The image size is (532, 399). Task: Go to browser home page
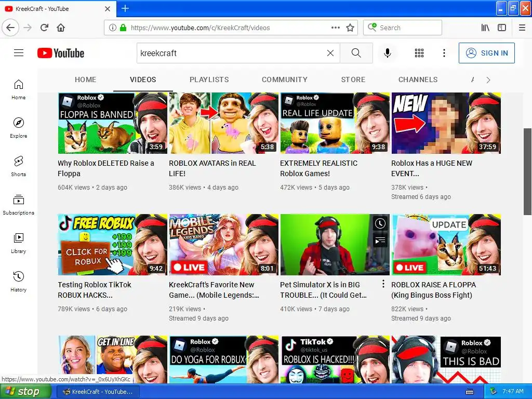tap(61, 28)
